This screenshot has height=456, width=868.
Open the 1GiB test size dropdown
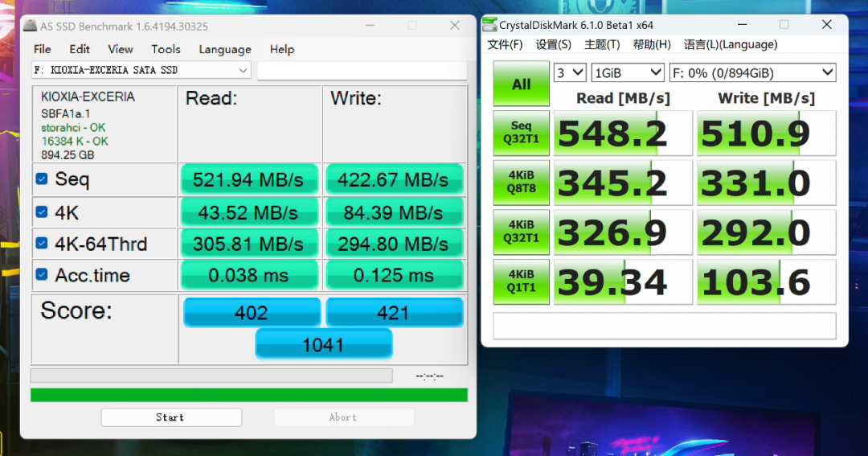(628, 72)
